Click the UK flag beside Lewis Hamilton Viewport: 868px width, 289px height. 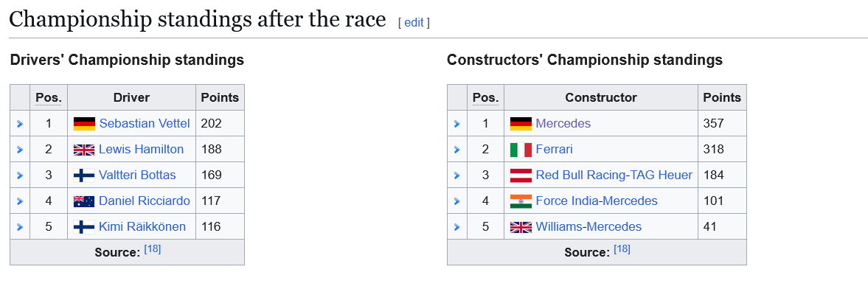[x=84, y=150]
